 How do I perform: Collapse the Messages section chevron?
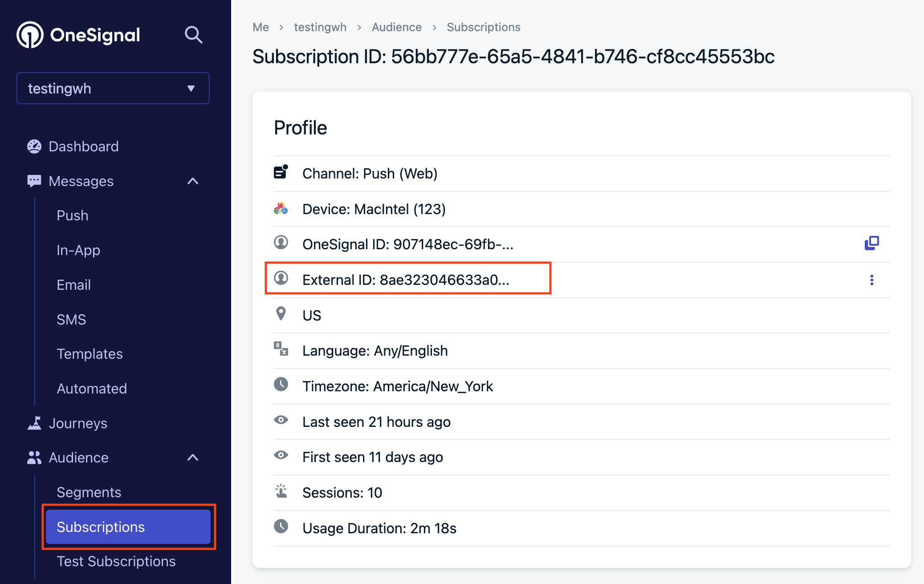(193, 181)
